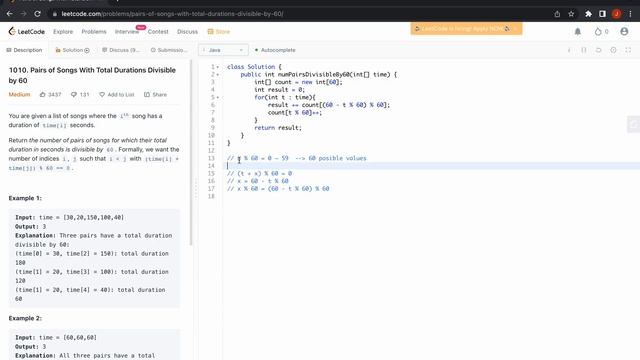Screen dimensions: 640x360
Task: Switch to the Description tab
Action: point(24,50)
